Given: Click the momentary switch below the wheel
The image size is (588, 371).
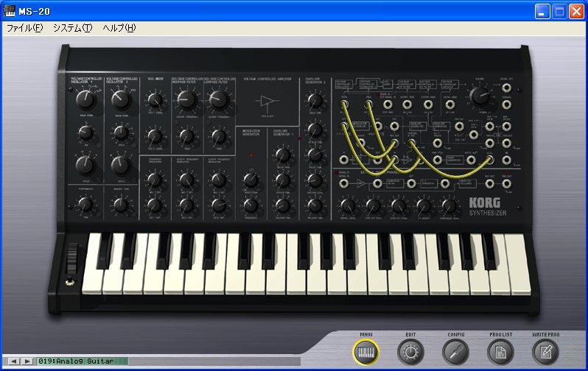Looking at the screenshot, I should click(69, 282).
